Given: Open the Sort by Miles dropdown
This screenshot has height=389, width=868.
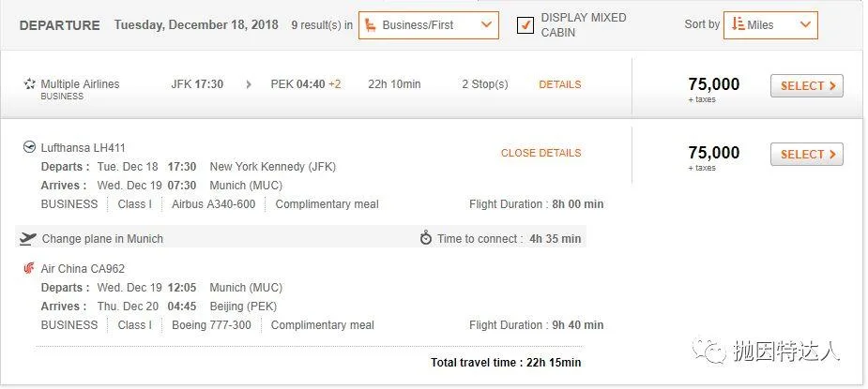Looking at the screenshot, I should pyautogui.click(x=770, y=25).
